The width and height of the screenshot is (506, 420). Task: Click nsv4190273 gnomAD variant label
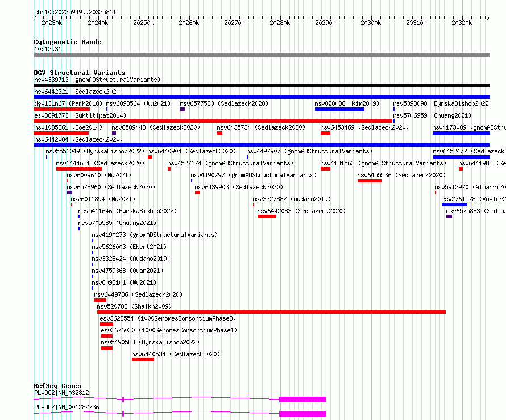click(x=155, y=235)
